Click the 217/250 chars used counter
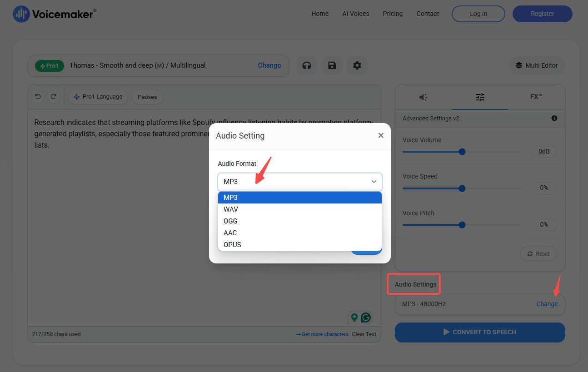Image resolution: width=588 pixels, height=372 pixels. 56,334
